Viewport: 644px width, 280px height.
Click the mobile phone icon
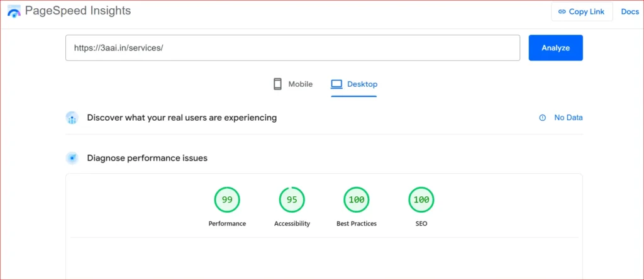(277, 84)
